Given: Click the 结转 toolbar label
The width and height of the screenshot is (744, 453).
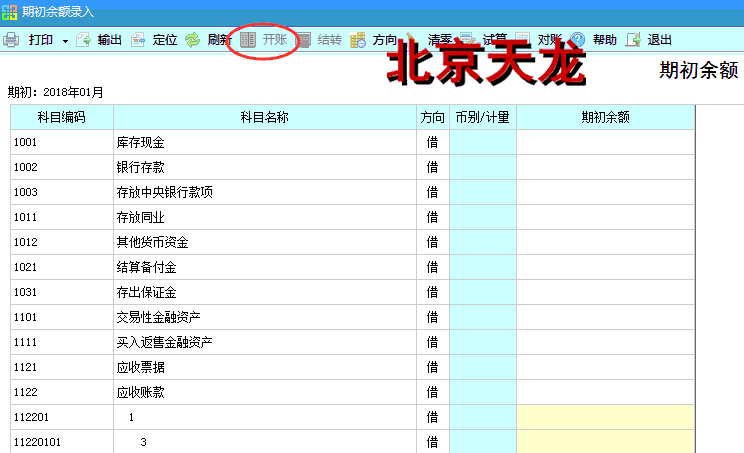Looking at the screenshot, I should click(329, 40).
